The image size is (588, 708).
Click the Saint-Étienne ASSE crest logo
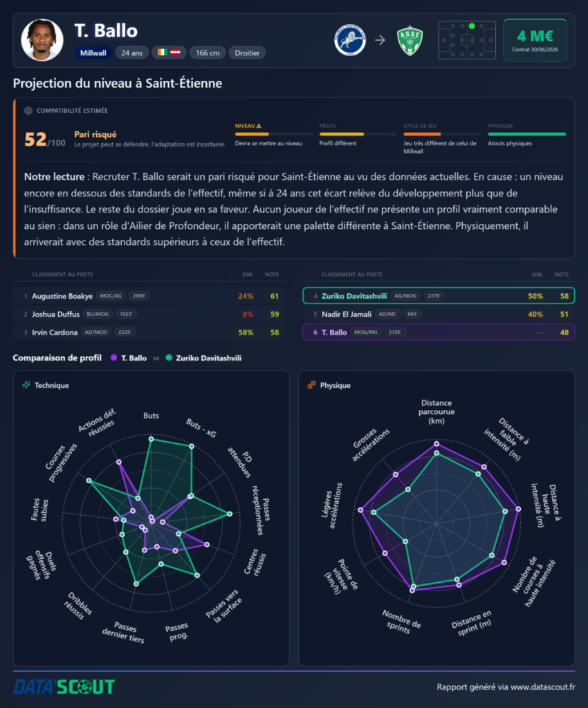pyautogui.click(x=410, y=40)
